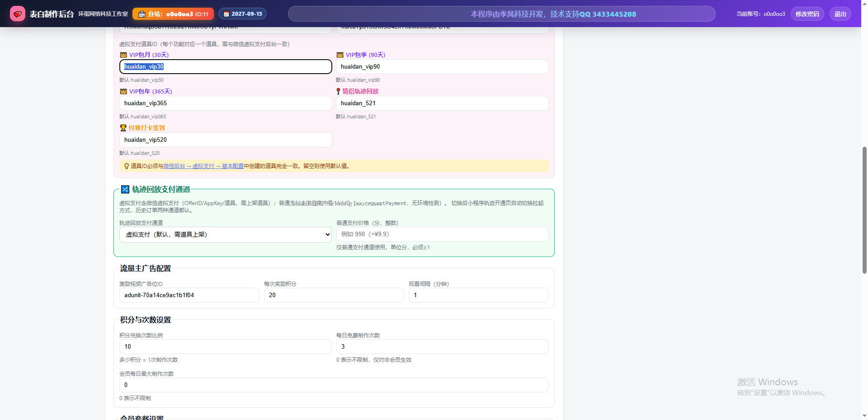Open the 轨迹回放支付通道 dropdown
The image size is (868, 420).
[x=226, y=234]
